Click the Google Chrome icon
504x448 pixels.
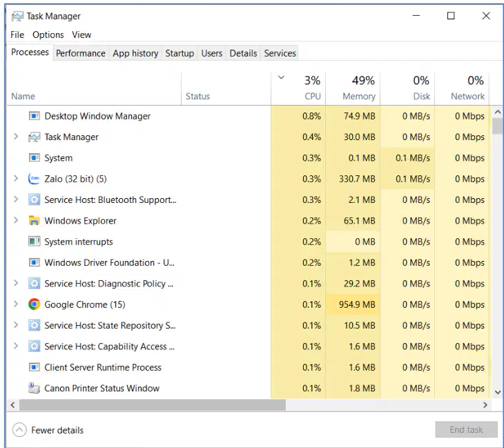[35, 304]
